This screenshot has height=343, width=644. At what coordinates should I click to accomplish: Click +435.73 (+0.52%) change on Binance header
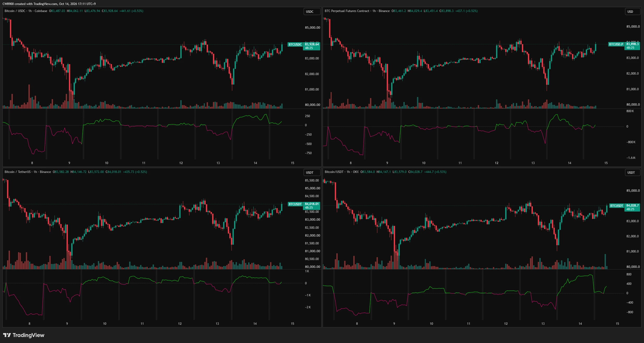click(x=135, y=172)
